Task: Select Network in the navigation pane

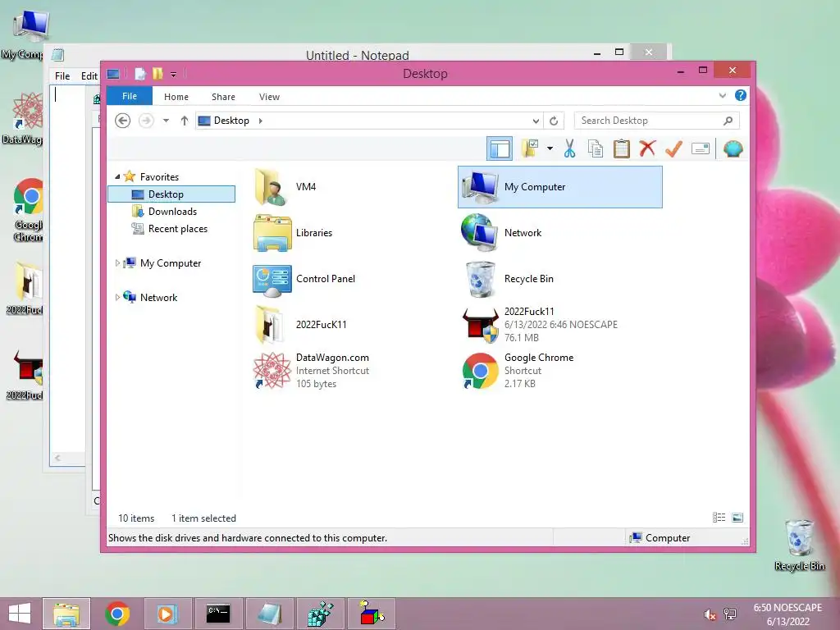Action: 158,297
